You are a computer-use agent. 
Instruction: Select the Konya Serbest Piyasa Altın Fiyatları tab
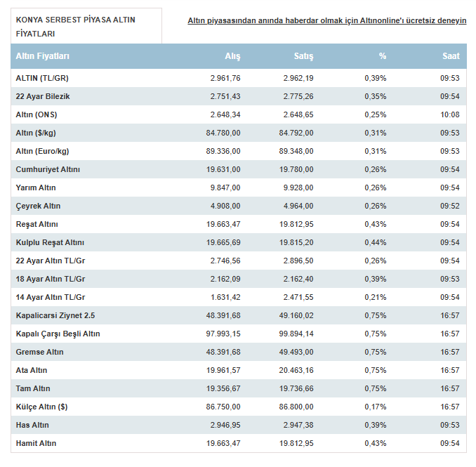(86, 26)
